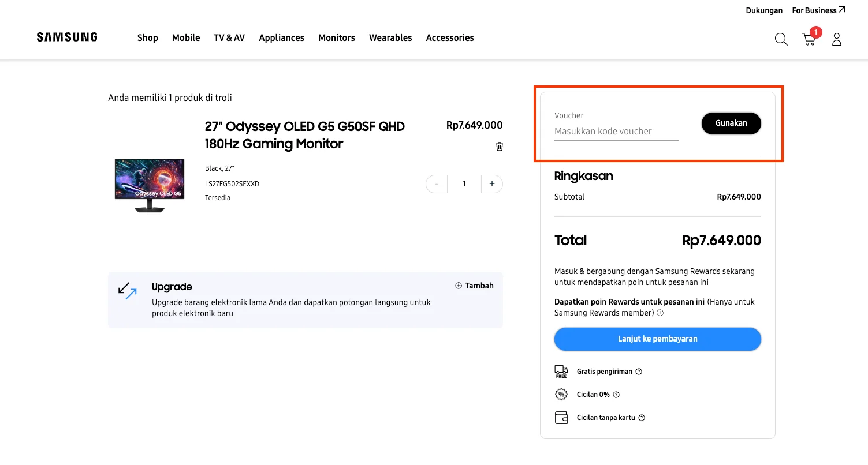Screen dimensions: 868x465
Task: Open the Mobile menu
Action: tap(186, 37)
